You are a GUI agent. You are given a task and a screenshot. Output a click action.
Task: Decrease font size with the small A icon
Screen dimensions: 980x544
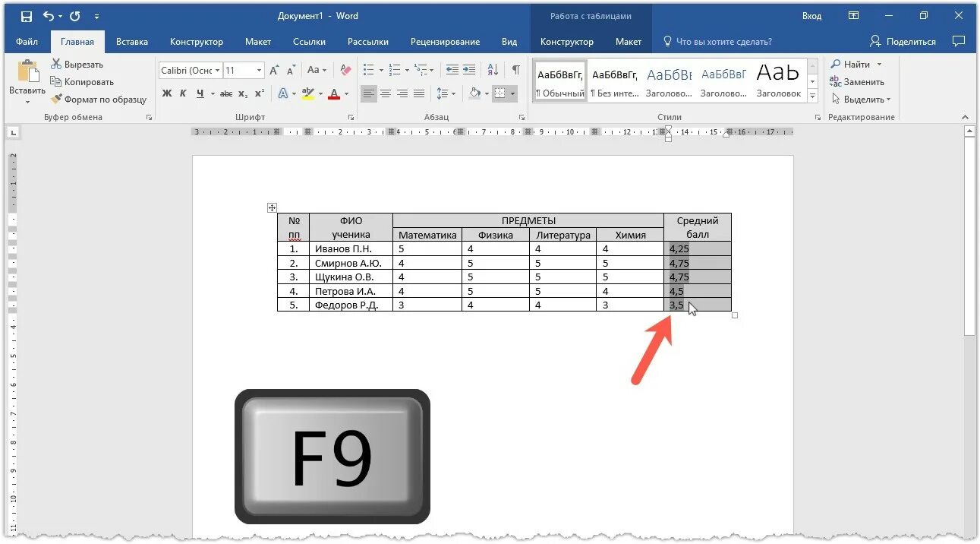(x=292, y=70)
